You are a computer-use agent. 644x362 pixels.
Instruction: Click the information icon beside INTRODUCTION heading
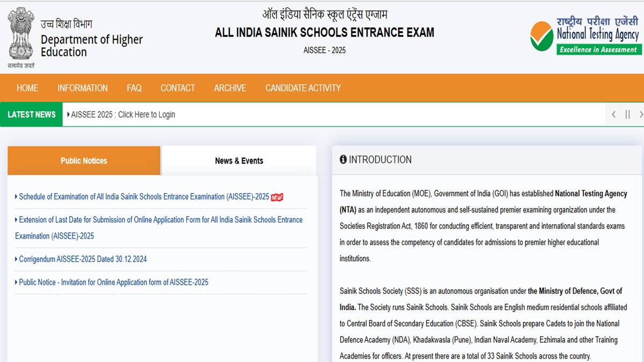click(343, 159)
